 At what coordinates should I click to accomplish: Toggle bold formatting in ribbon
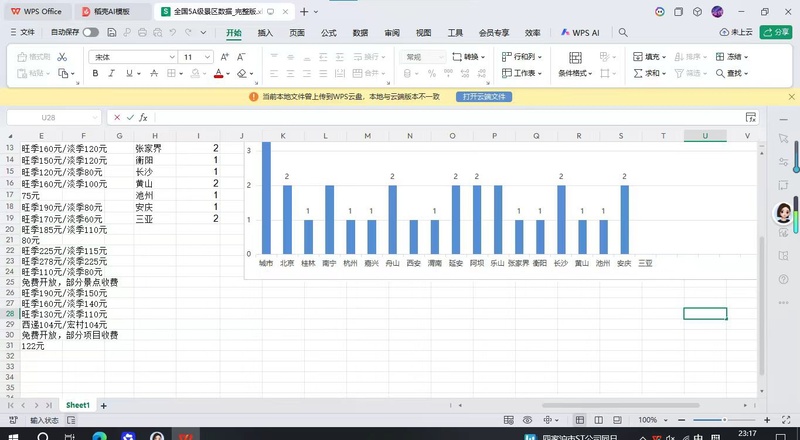click(x=95, y=74)
